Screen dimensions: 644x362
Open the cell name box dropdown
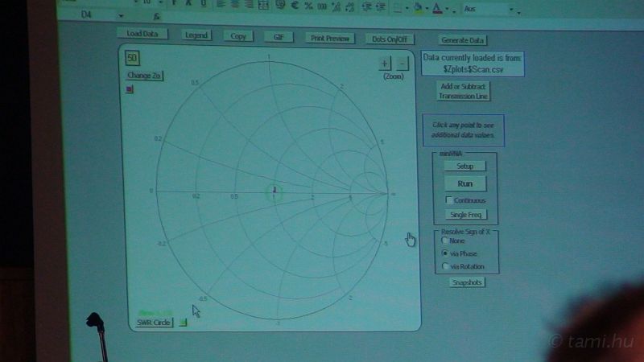tap(120, 15)
